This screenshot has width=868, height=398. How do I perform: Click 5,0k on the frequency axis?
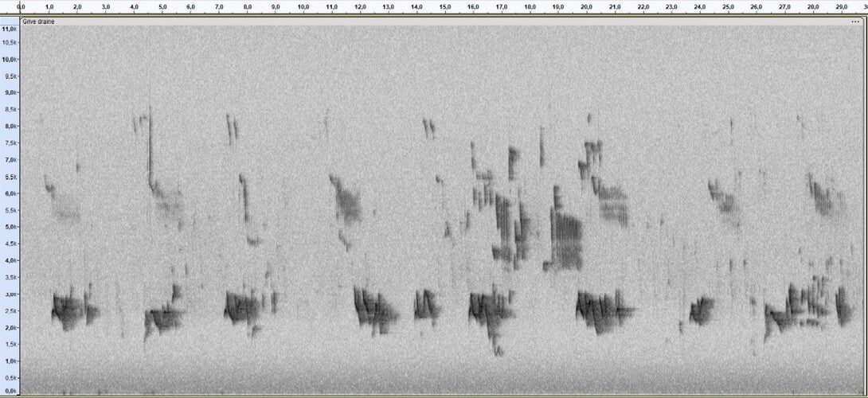[10, 227]
